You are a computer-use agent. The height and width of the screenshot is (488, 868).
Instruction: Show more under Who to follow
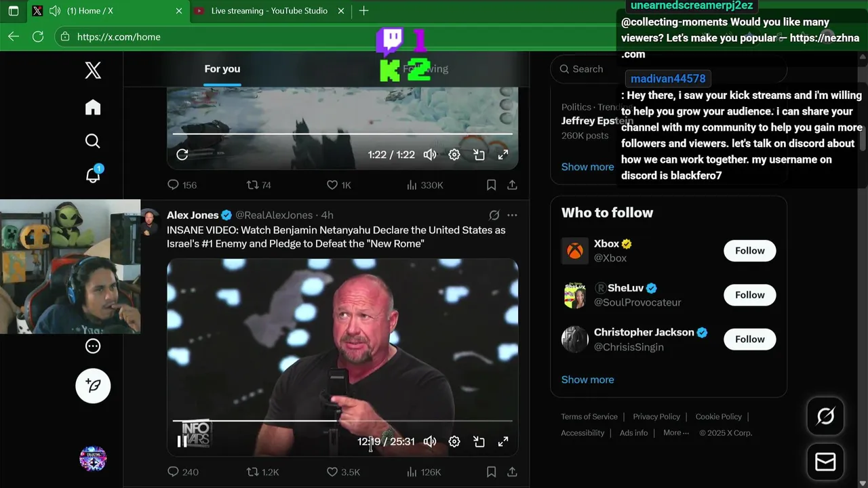(x=587, y=380)
